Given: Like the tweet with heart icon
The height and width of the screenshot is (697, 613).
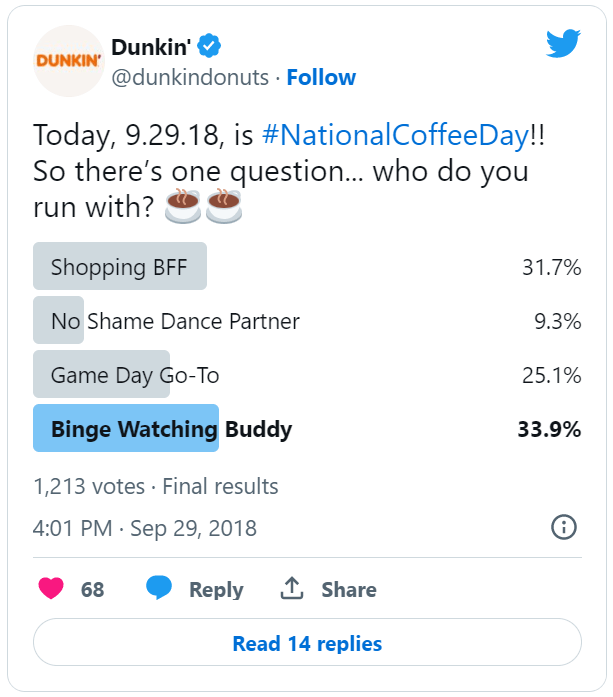Looking at the screenshot, I should (x=50, y=589).
